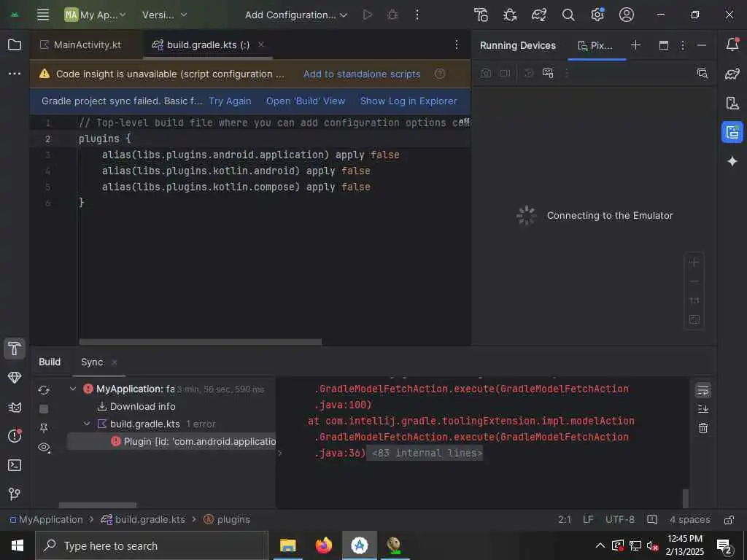The image size is (747, 560).
Task: Show hidden system tray icons
Action: coord(600,545)
